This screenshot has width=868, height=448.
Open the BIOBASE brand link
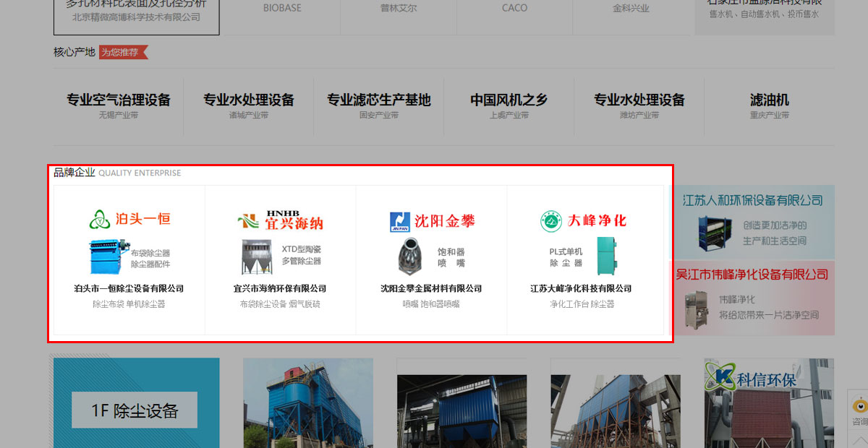pyautogui.click(x=282, y=9)
